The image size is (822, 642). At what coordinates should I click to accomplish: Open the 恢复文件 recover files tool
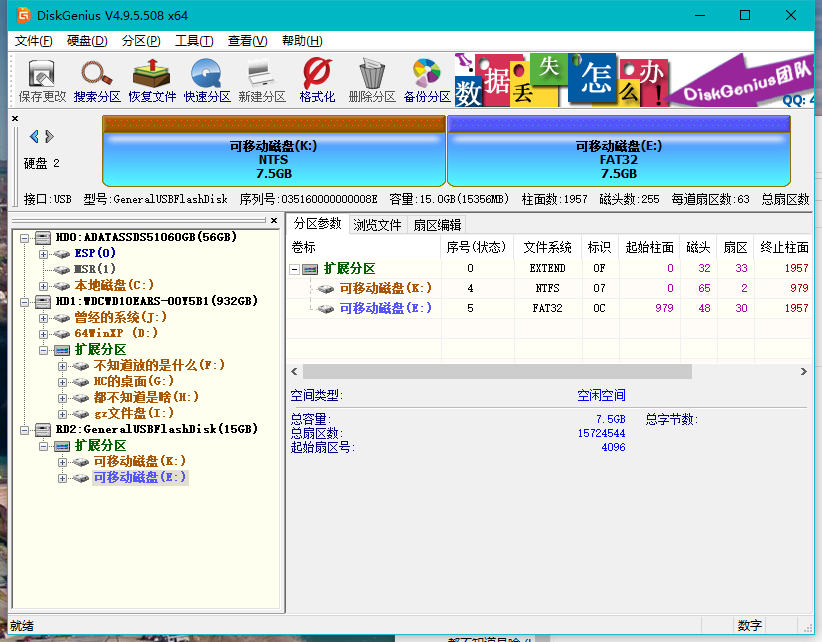click(x=152, y=80)
